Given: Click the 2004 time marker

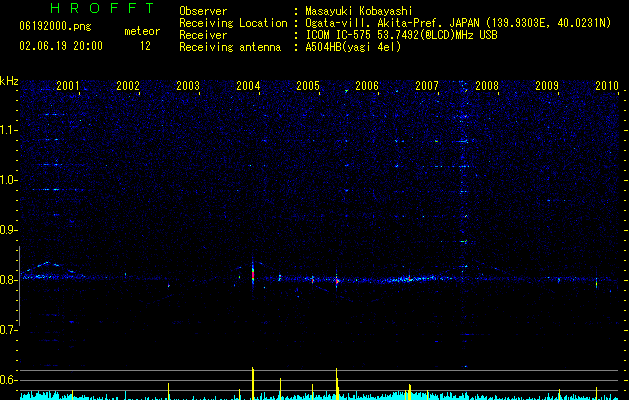Looking at the screenshot, I should 248,86.
